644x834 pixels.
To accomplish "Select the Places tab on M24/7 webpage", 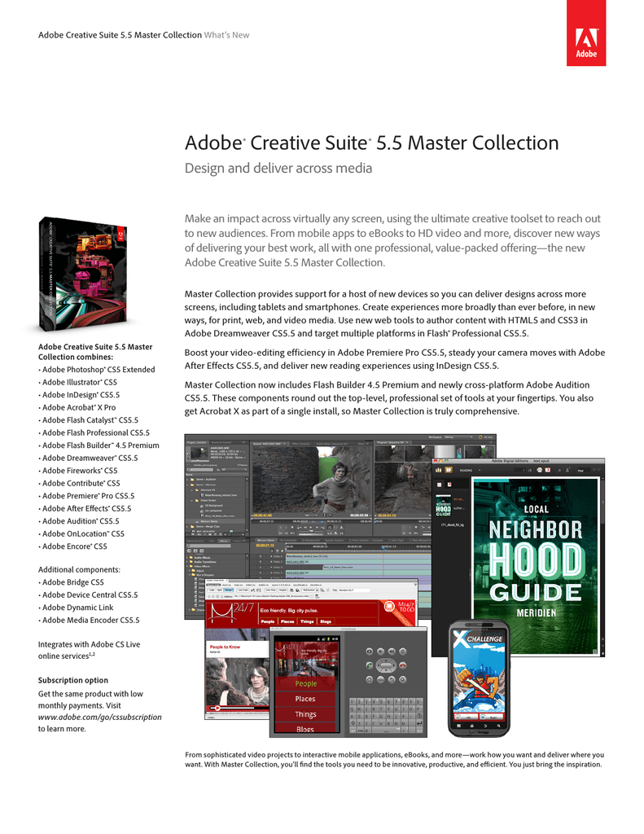I will [x=287, y=621].
